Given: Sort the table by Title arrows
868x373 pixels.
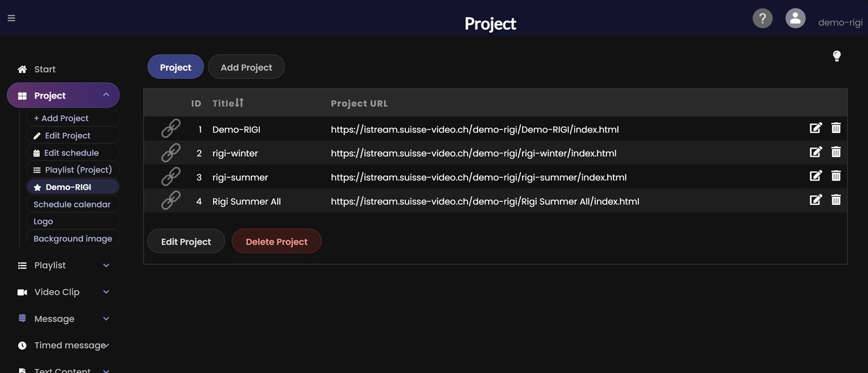Looking at the screenshot, I should (x=239, y=102).
